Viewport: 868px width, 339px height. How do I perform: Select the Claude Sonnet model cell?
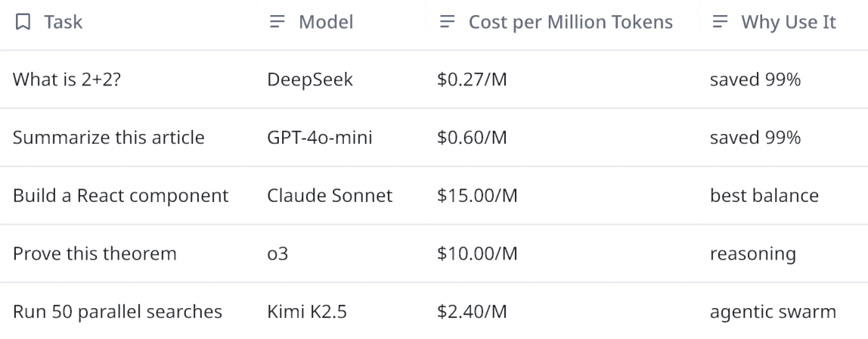tap(330, 195)
